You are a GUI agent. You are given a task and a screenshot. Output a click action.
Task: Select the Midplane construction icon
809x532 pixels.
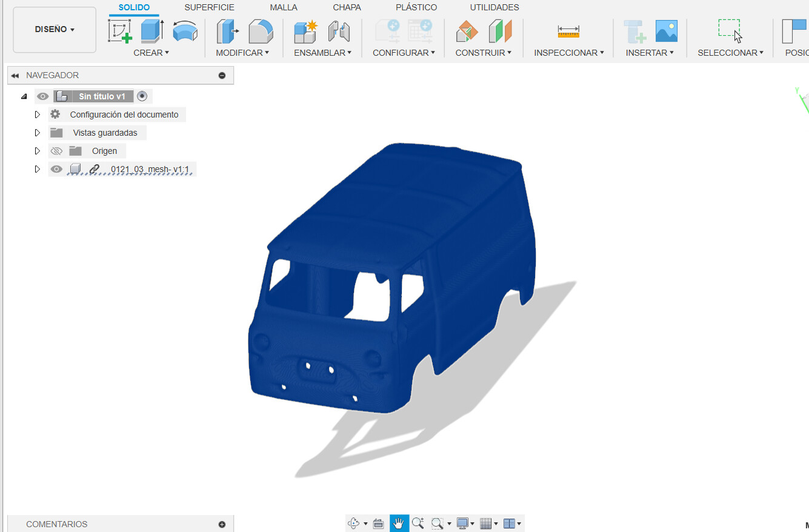pos(500,31)
